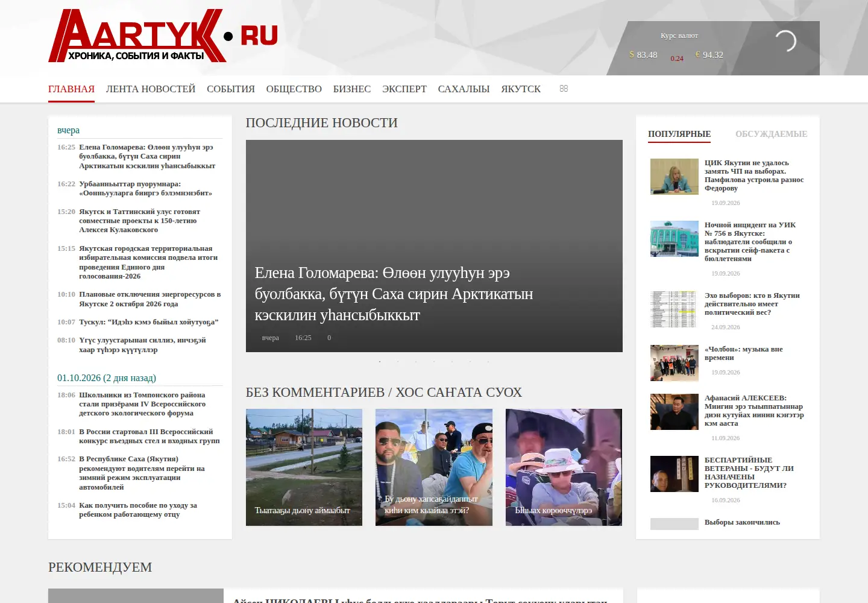Image resolution: width=868 pixels, height=603 pixels.
Task: Open Бу дьону хапсаҕайдаппыт photo card
Action: tap(434, 467)
